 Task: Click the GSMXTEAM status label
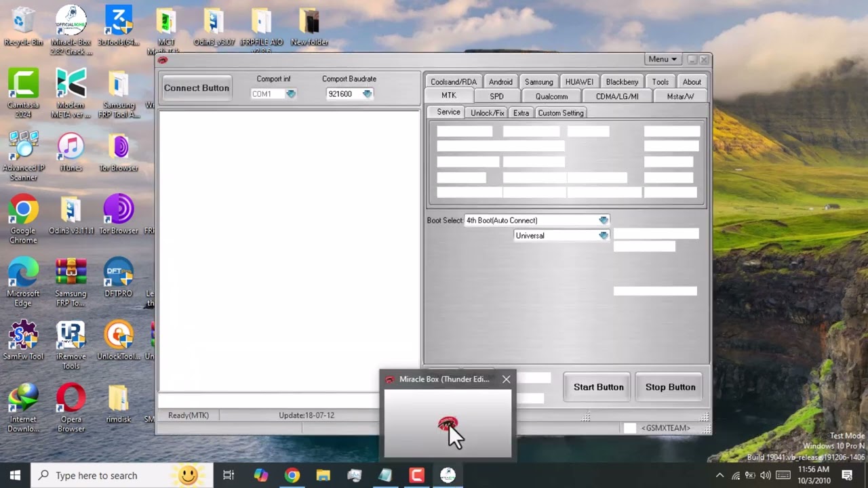(x=666, y=428)
